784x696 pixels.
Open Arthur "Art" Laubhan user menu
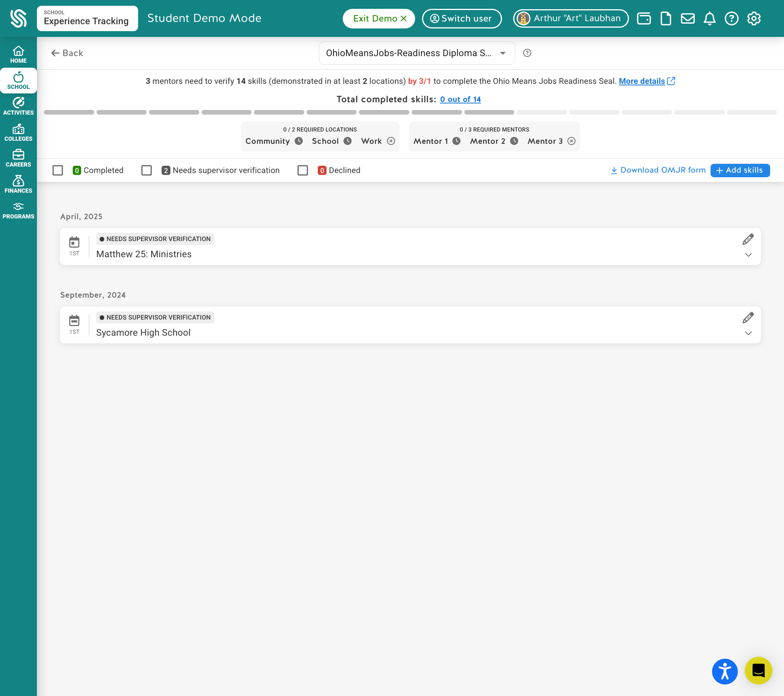coord(571,18)
